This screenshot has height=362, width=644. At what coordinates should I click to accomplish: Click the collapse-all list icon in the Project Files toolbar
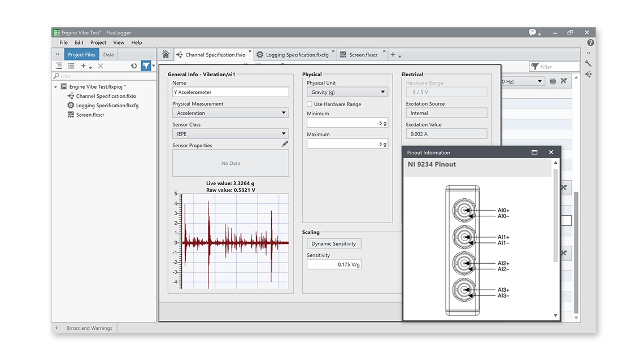point(71,66)
